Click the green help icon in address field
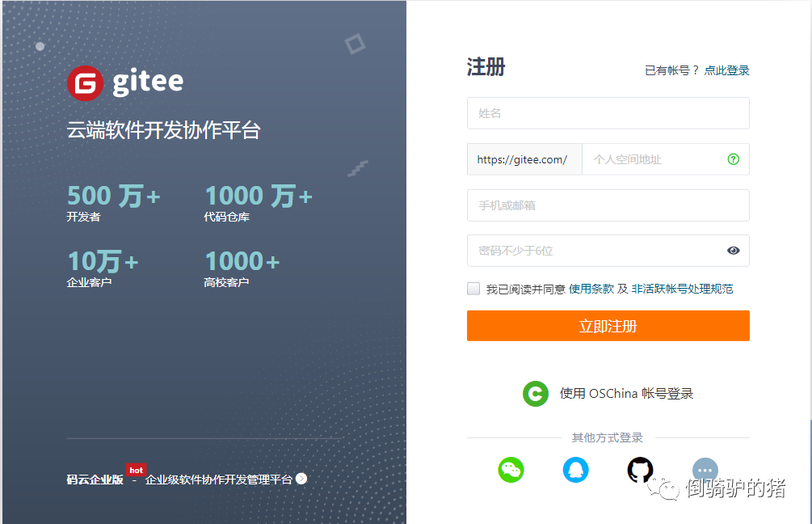Viewport: 812px width, 524px height. (x=734, y=159)
